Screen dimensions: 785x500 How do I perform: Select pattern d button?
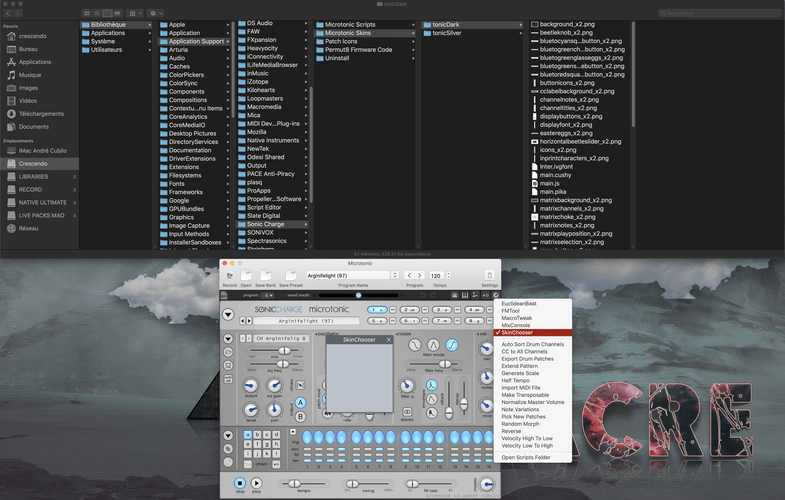(276, 434)
